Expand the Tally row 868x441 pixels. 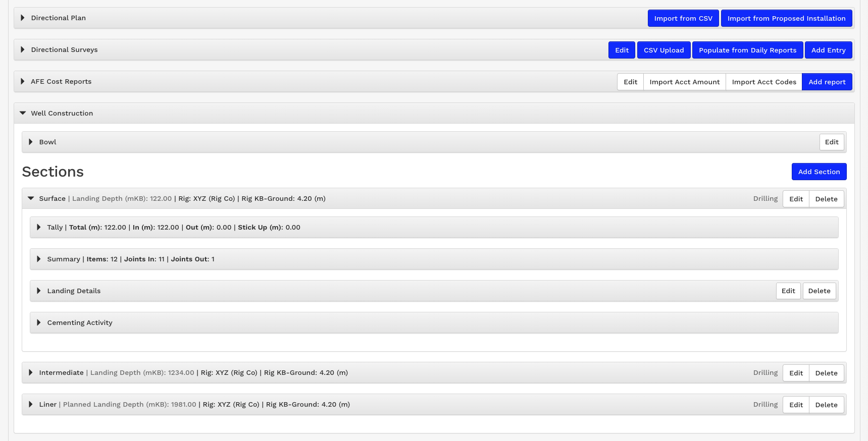tap(39, 228)
